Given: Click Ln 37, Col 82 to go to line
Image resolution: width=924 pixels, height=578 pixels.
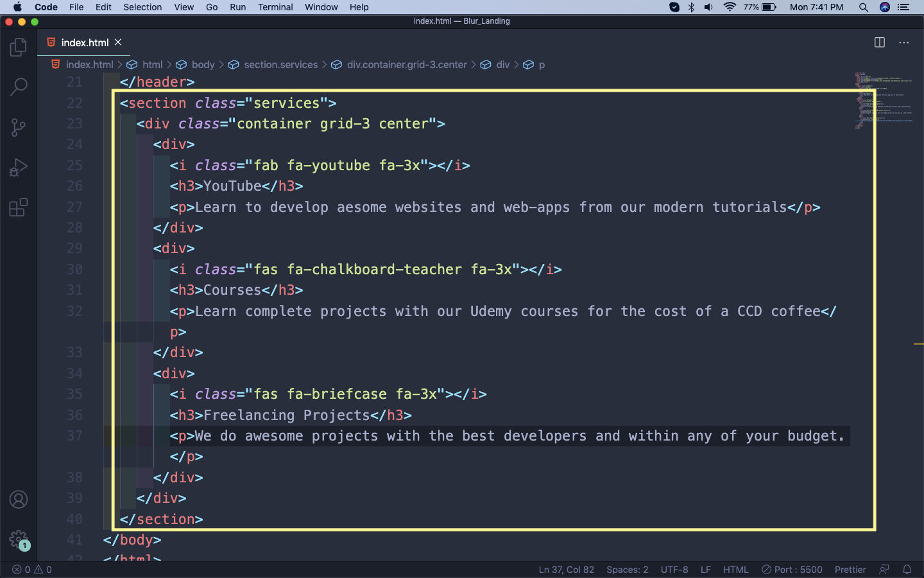Looking at the screenshot, I should [567, 570].
